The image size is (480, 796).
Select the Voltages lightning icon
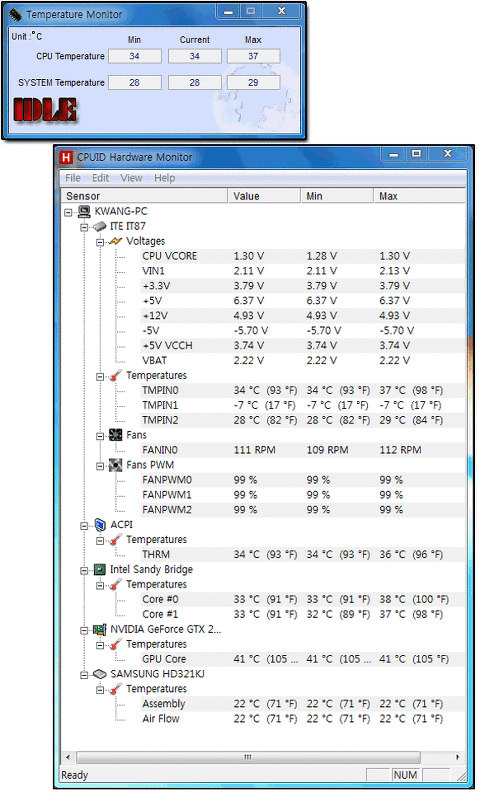click(116, 241)
